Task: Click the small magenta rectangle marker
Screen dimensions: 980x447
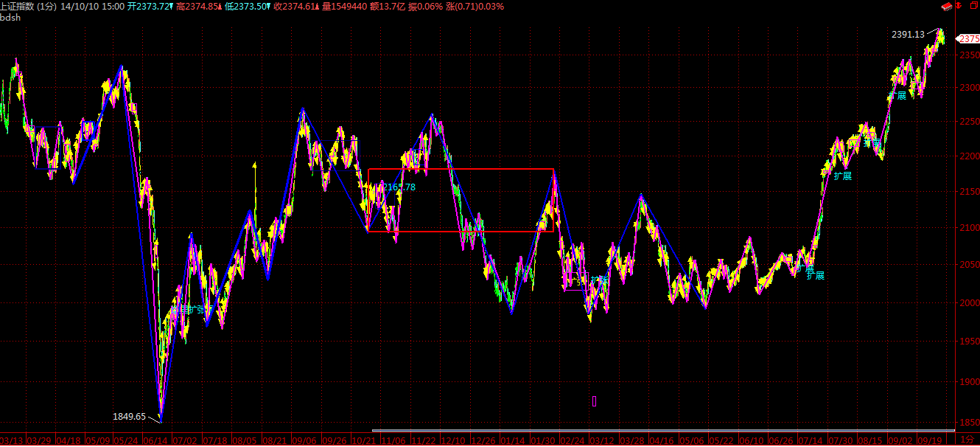Action: 595,401
